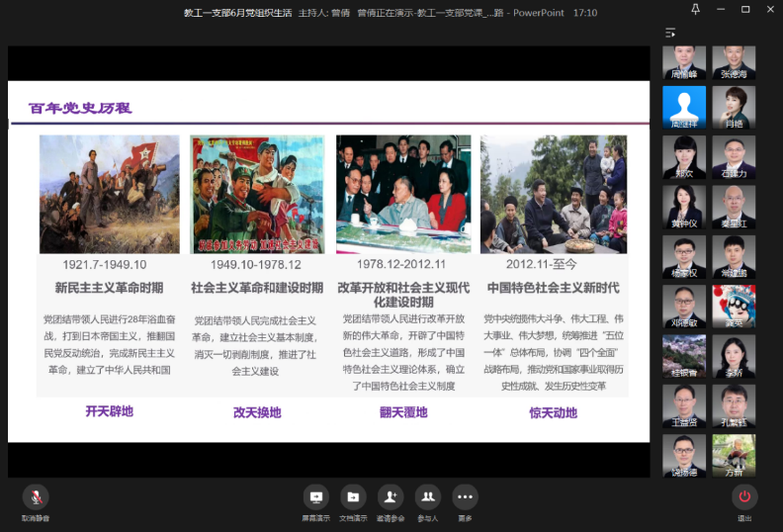Click 邀请参会 to invite attendees

pos(391,496)
